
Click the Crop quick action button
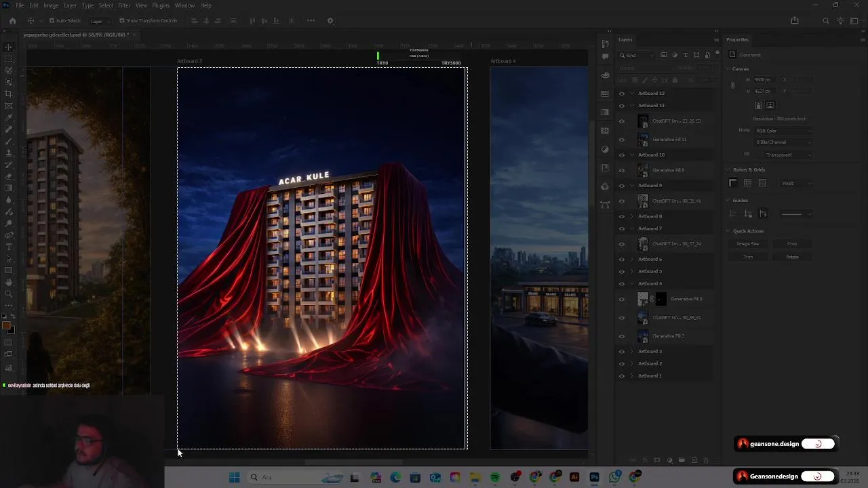point(792,244)
